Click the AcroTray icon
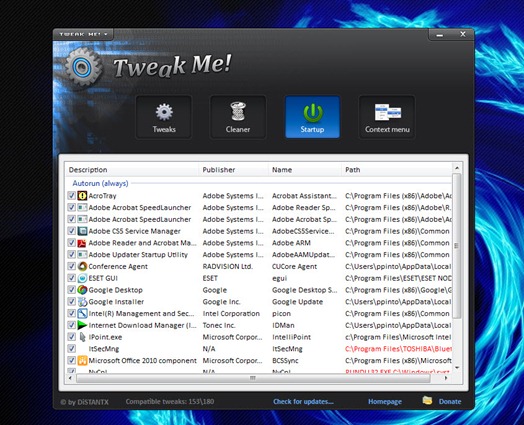Screen dimensions: 524x425 click(82, 195)
